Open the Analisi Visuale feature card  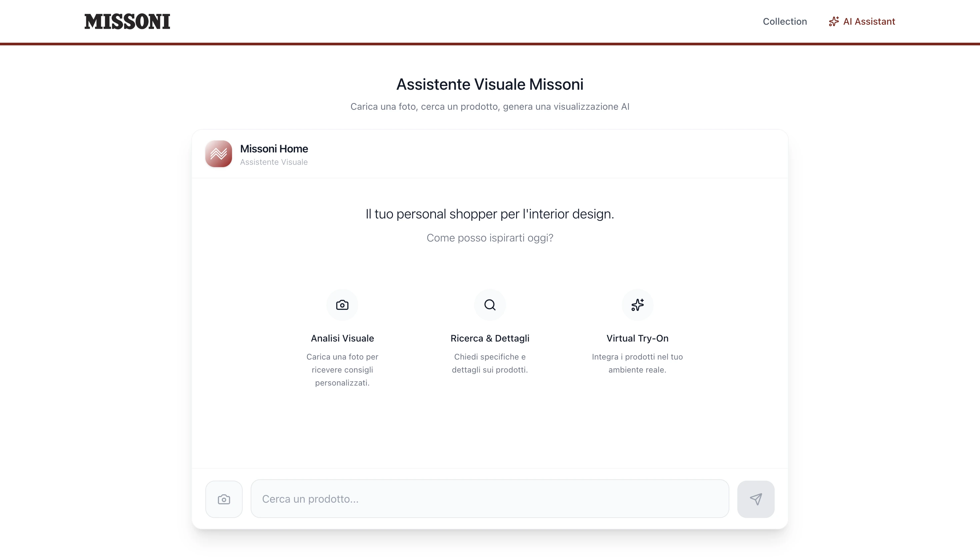pyautogui.click(x=342, y=339)
